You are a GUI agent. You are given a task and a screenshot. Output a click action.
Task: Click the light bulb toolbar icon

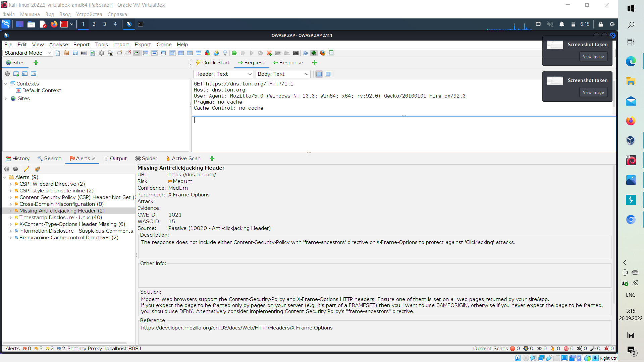point(225,53)
